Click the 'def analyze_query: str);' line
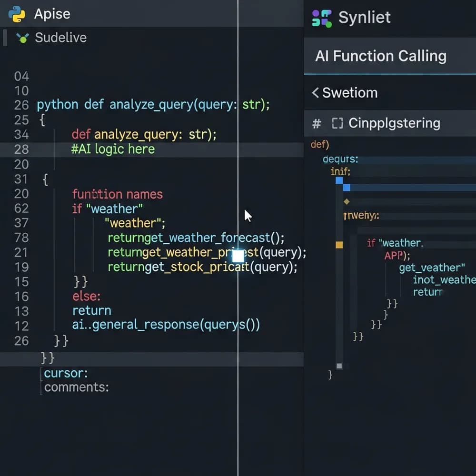This screenshot has width=476, height=476. 144,134
